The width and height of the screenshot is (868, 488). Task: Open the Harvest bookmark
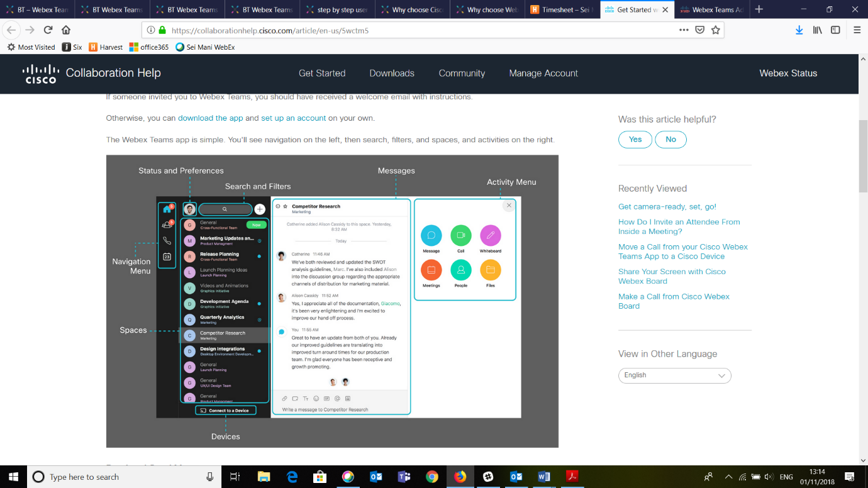click(x=106, y=47)
